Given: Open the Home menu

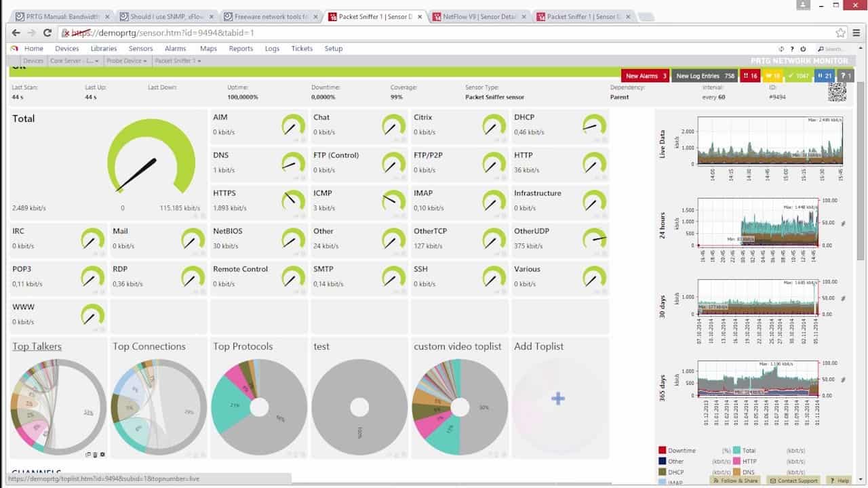Looking at the screenshot, I should (x=34, y=48).
